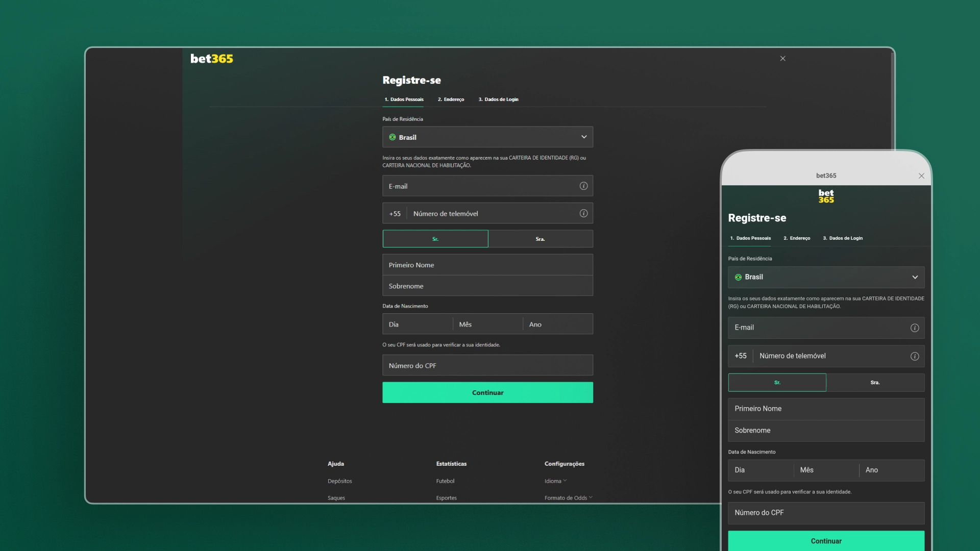Image resolution: width=980 pixels, height=551 pixels.
Task: Open the Esportes statistics link
Action: (446, 498)
